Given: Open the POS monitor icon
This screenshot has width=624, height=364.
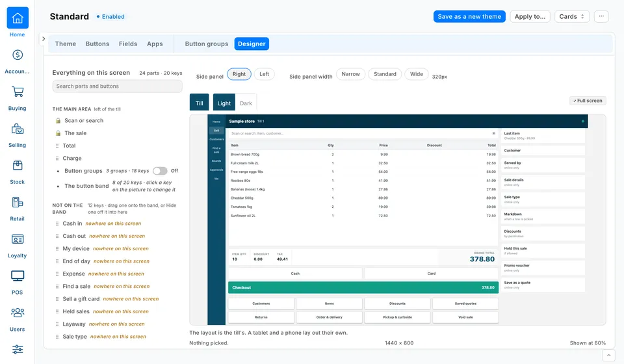Looking at the screenshot, I should tap(18, 276).
